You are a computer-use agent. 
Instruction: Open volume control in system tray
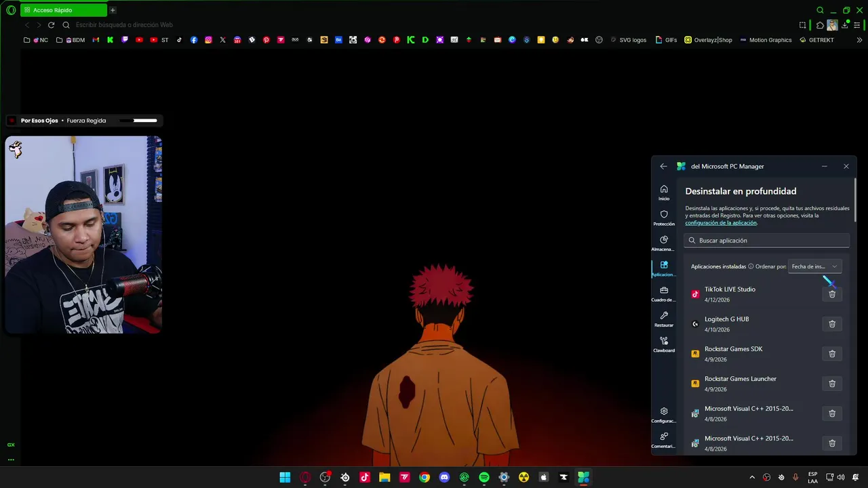tap(840, 477)
